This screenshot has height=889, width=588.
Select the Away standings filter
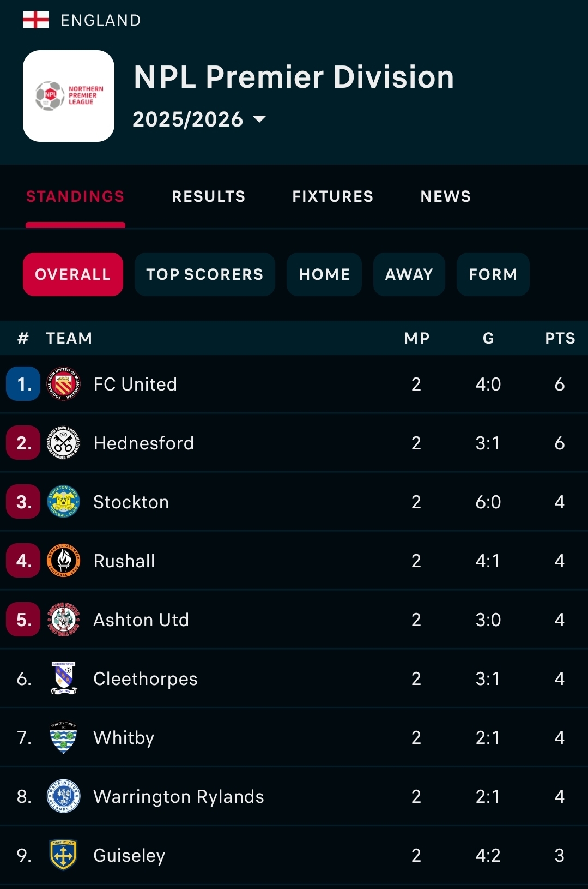(409, 274)
